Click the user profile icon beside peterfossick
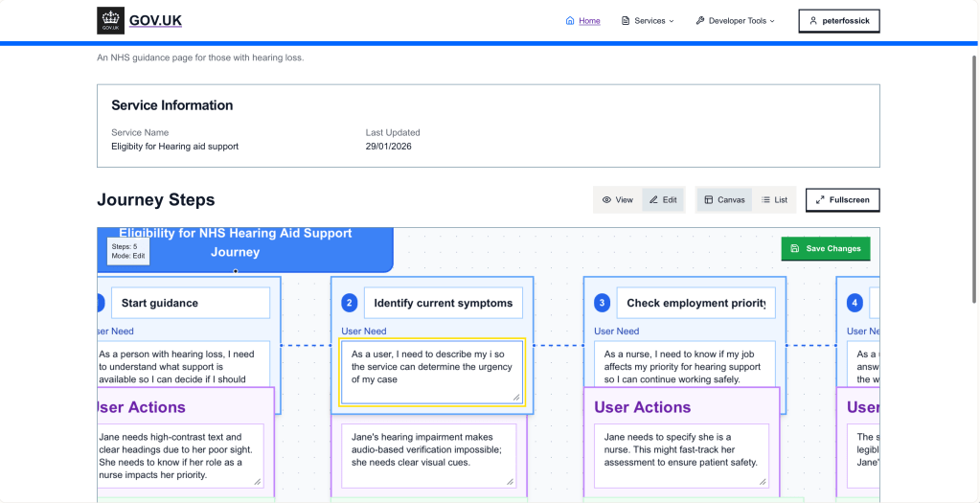Viewport: 980px width, 503px height. click(x=813, y=21)
